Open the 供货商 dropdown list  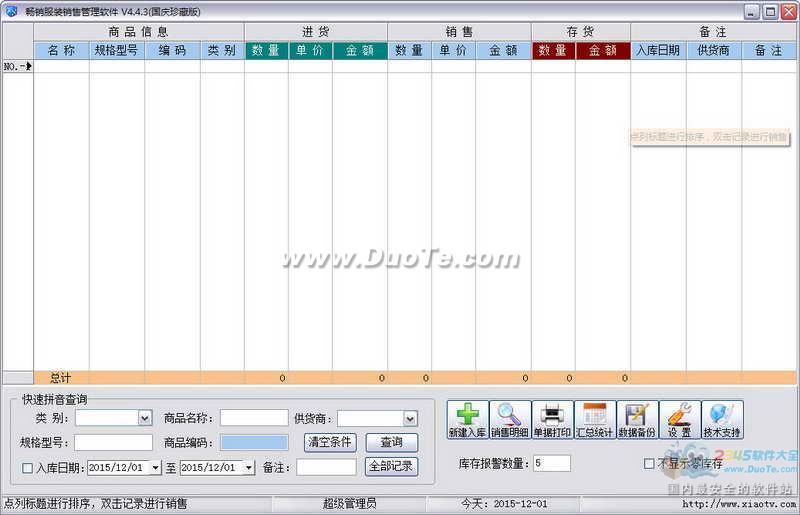pyautogui.click(x=410, y=418)
